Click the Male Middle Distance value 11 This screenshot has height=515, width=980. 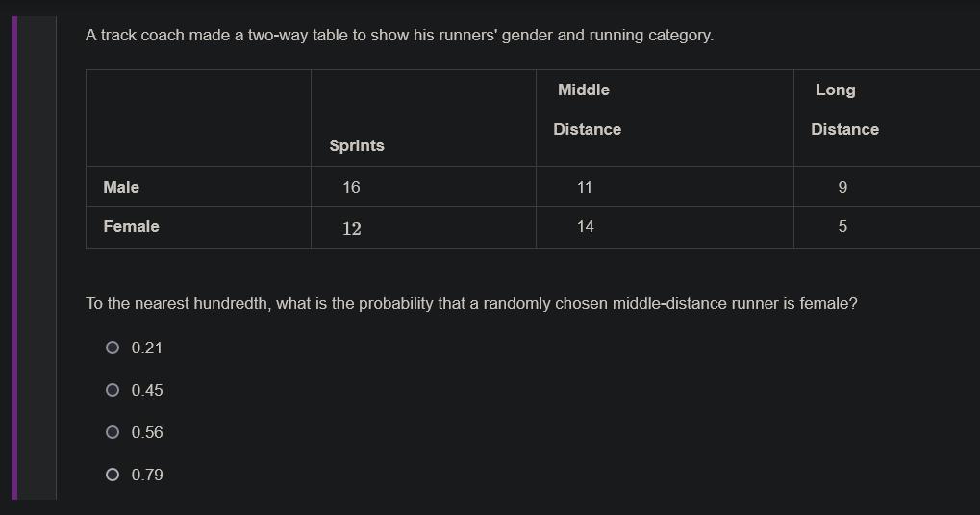point(585,187)
